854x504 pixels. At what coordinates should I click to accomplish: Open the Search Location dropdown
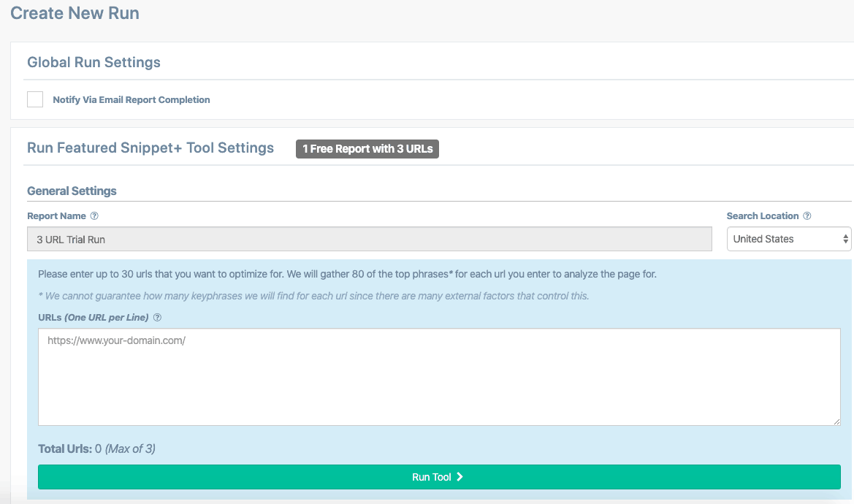coord(789,239)
